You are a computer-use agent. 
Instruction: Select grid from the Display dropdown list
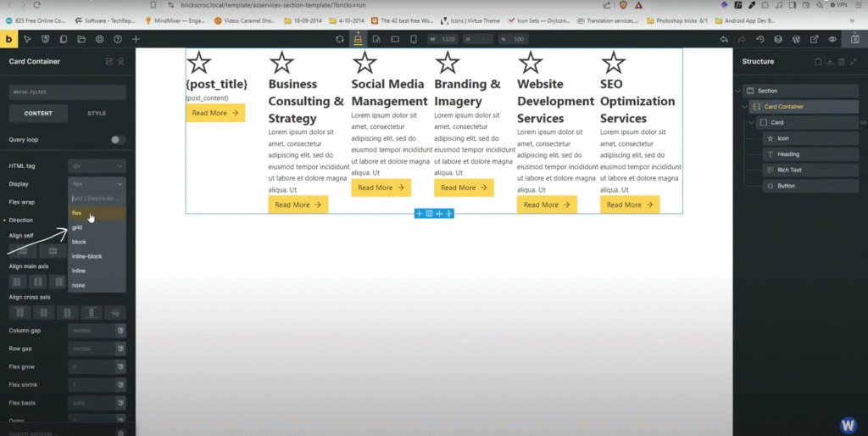(x=78, y=227)
